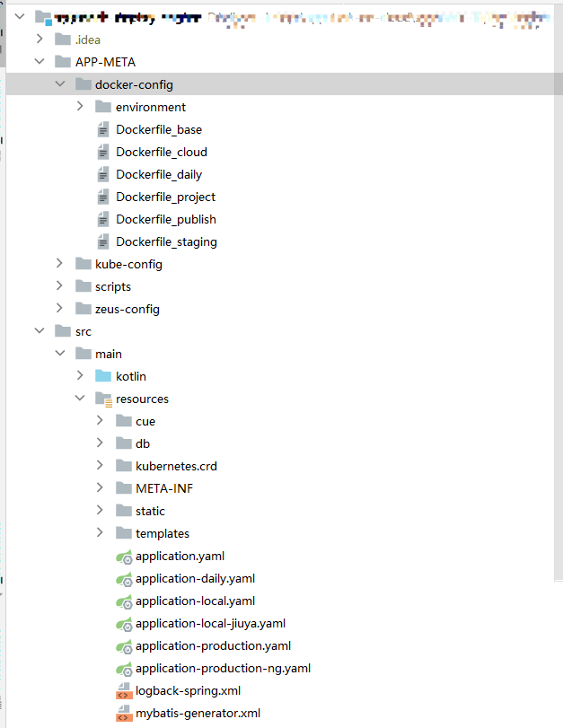This screenshot has width=563, height=728.
Task: Click the Spring icon of application-daily.yaml
Action: (x=124, y=579)
